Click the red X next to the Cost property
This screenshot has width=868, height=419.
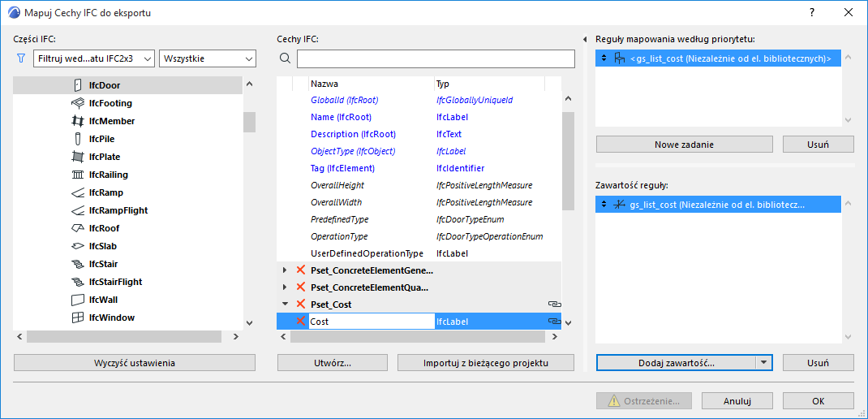tap(301, 321)
